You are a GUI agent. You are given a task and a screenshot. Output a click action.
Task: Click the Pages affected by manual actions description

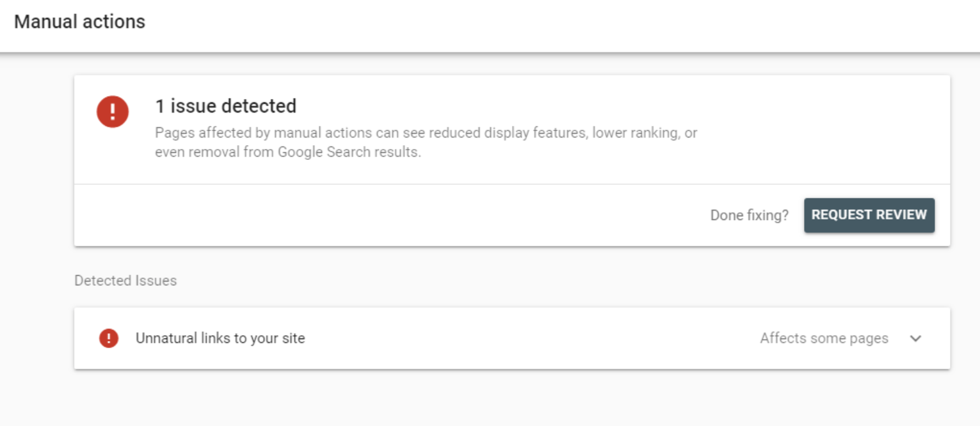pos(426,143)
